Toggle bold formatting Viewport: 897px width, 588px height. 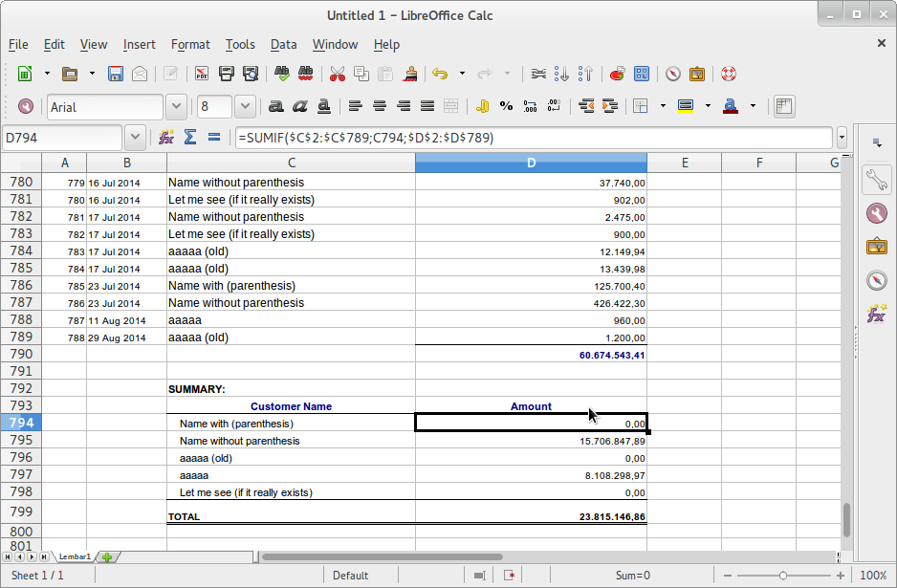click(x=275, y=106)
